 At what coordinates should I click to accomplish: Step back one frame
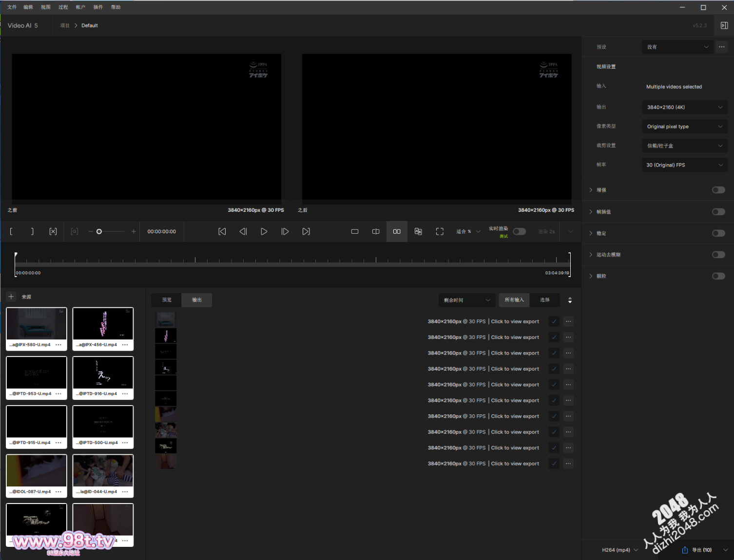click(243, 232)
